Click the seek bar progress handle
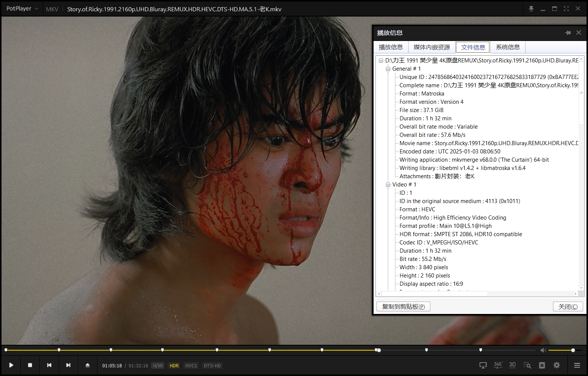The width and height of the screenshot is (588, 376). tap(379, 350)
